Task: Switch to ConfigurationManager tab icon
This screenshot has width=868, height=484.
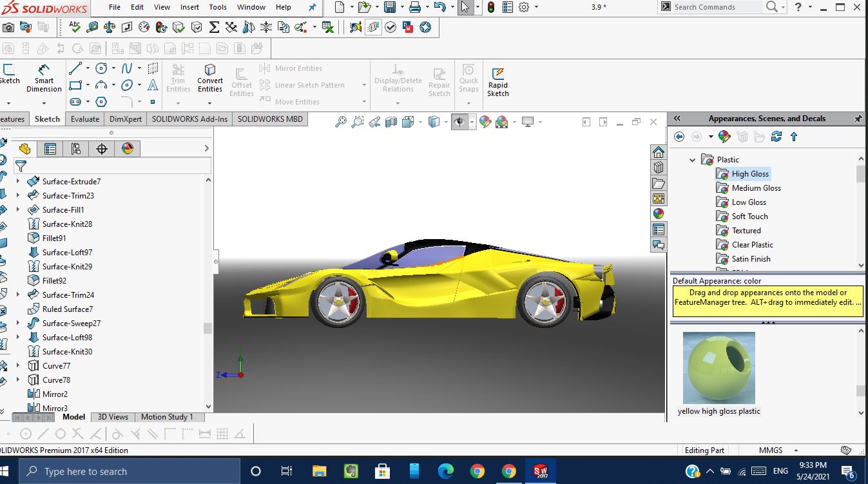Action: tap(76, 149)
